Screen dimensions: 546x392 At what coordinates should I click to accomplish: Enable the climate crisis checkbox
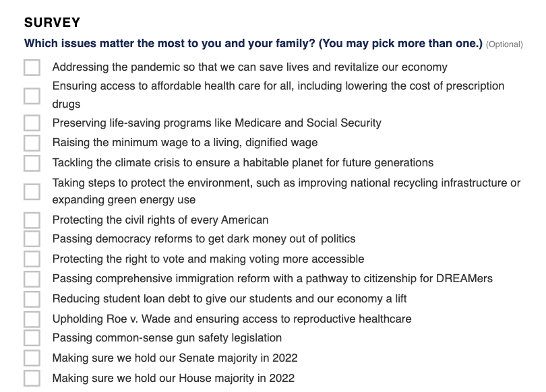click(x=32, y=163)
